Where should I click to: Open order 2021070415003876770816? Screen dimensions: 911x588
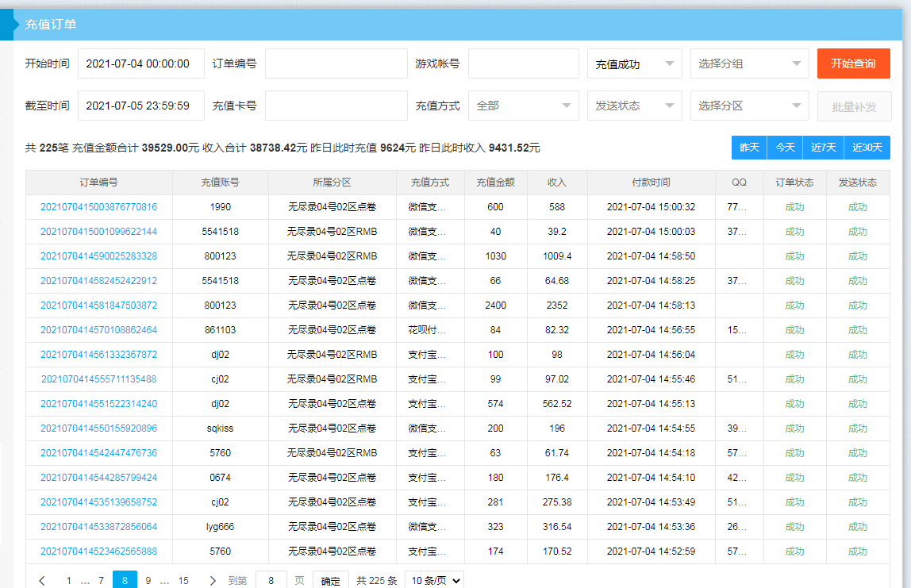point(98,207)
